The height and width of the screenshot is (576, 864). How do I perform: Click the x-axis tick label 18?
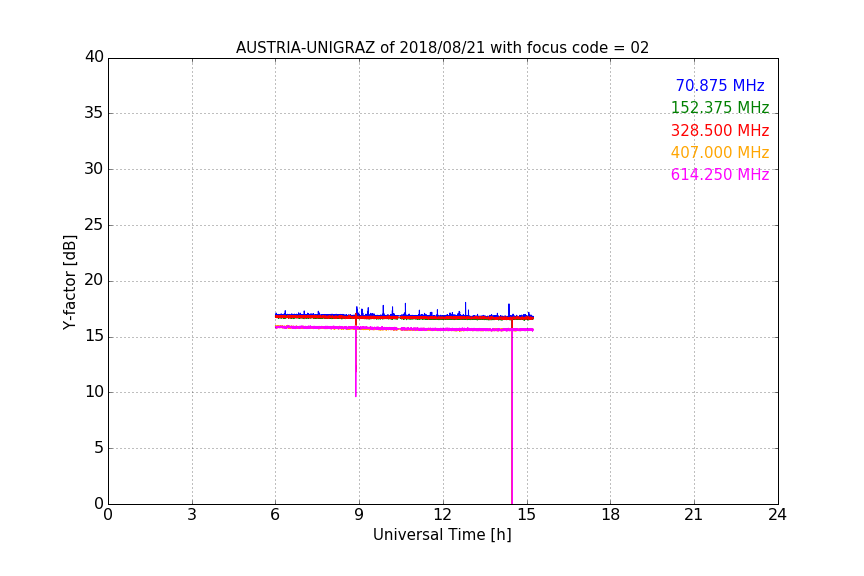click(611, 515)
